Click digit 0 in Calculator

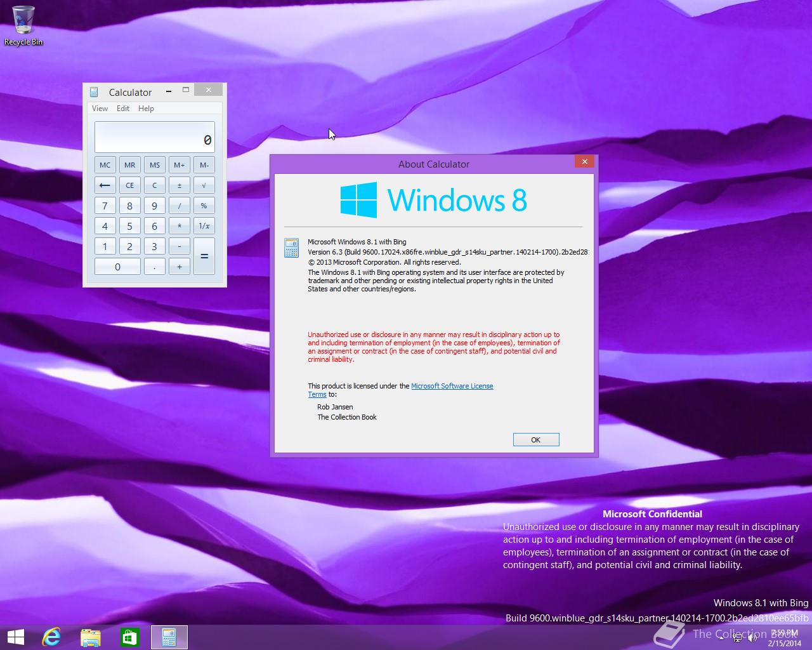117,267
